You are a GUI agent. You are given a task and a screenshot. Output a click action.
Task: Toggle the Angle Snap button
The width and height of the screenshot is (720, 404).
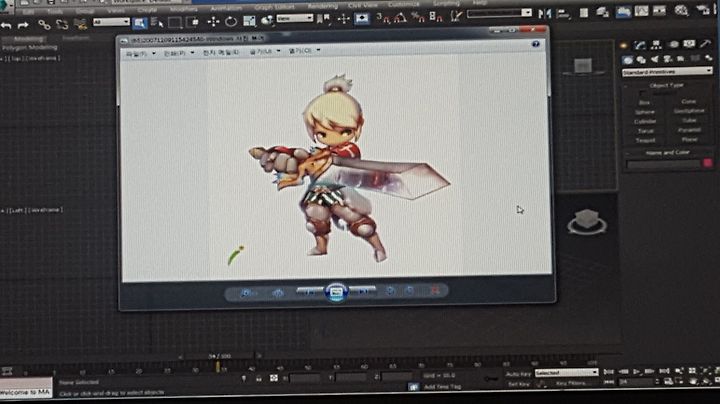400,18
